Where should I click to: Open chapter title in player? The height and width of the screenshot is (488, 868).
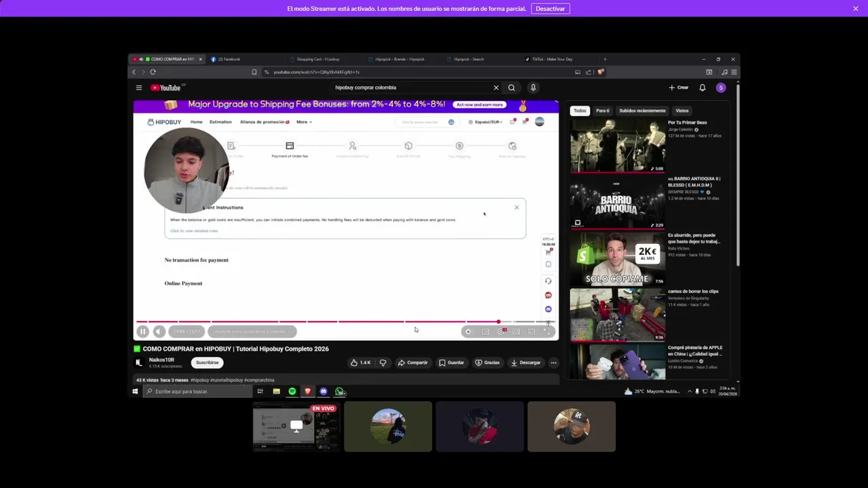click(252, 331)
